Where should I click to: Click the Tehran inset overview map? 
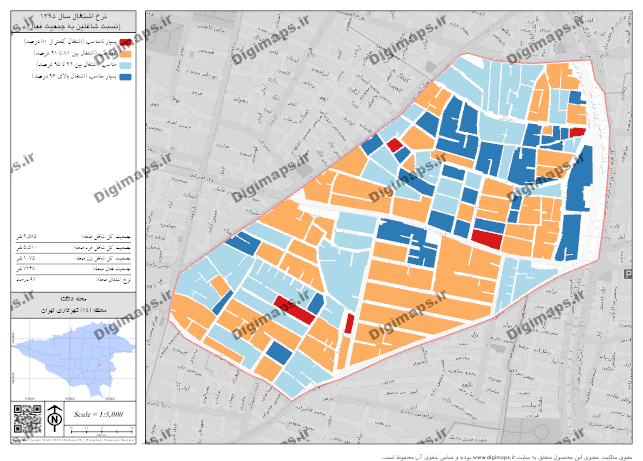(x=73, y=360)
